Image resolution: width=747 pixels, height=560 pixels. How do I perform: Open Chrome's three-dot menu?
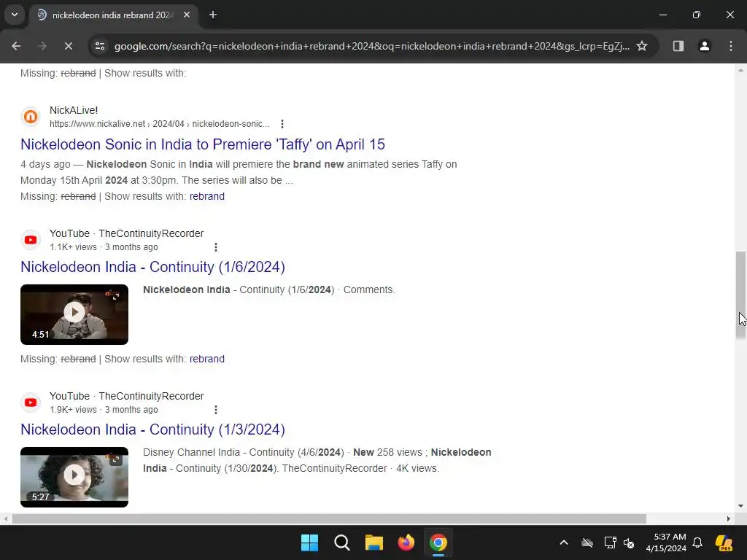click(731, 46)
